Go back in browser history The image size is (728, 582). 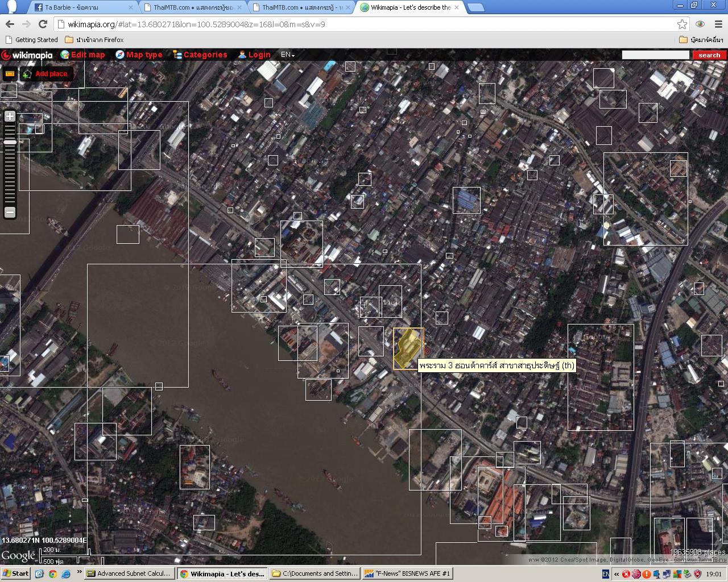(x=10, y=24)
